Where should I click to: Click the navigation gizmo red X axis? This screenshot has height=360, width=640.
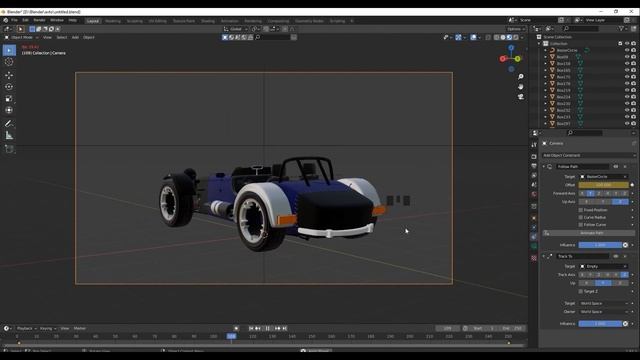coord(503,59)
